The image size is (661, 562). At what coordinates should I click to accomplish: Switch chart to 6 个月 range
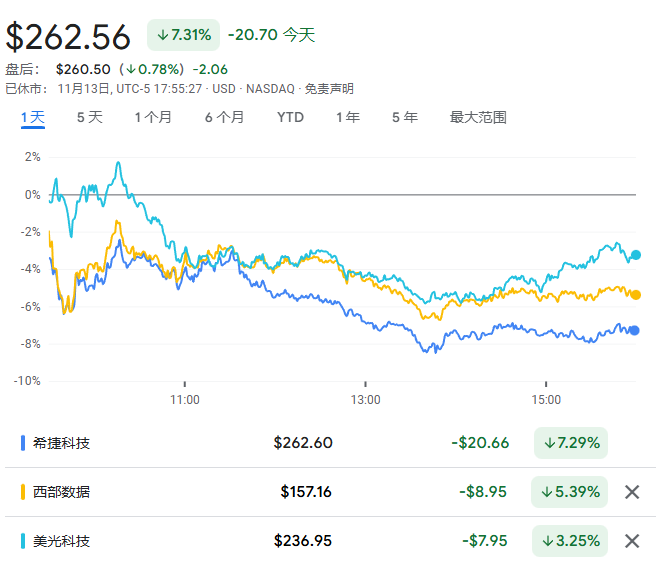point(224,117)
